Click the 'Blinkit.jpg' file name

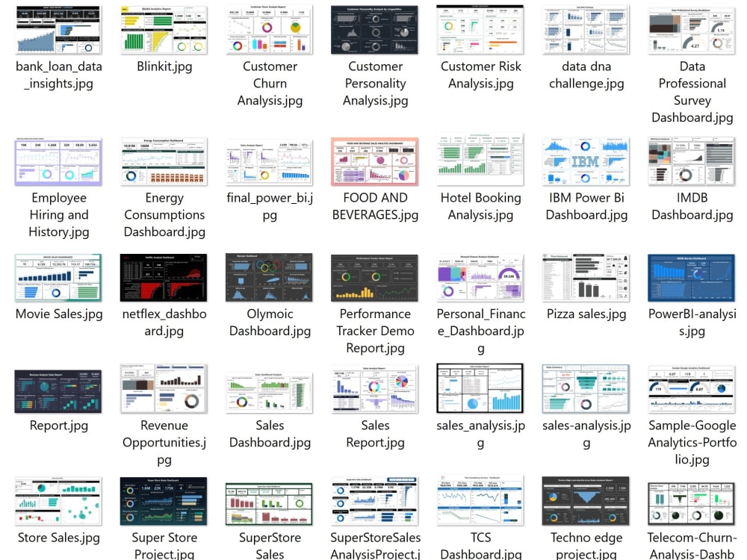164,66
